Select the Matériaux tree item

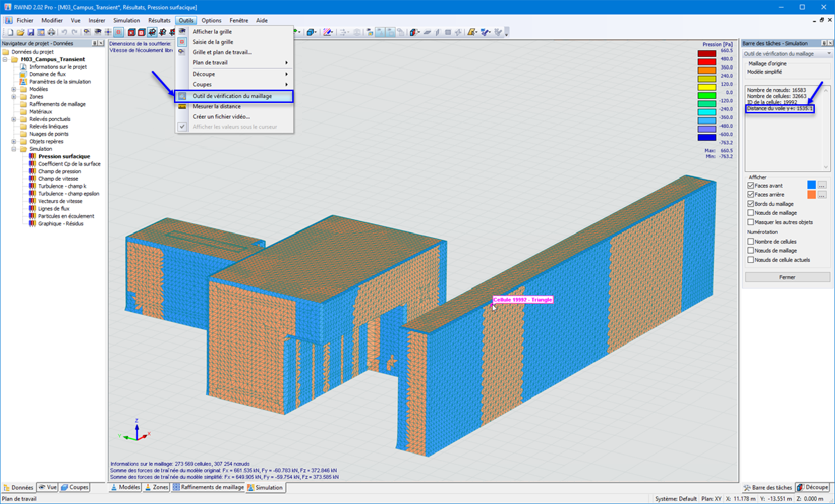click(40, 112)
